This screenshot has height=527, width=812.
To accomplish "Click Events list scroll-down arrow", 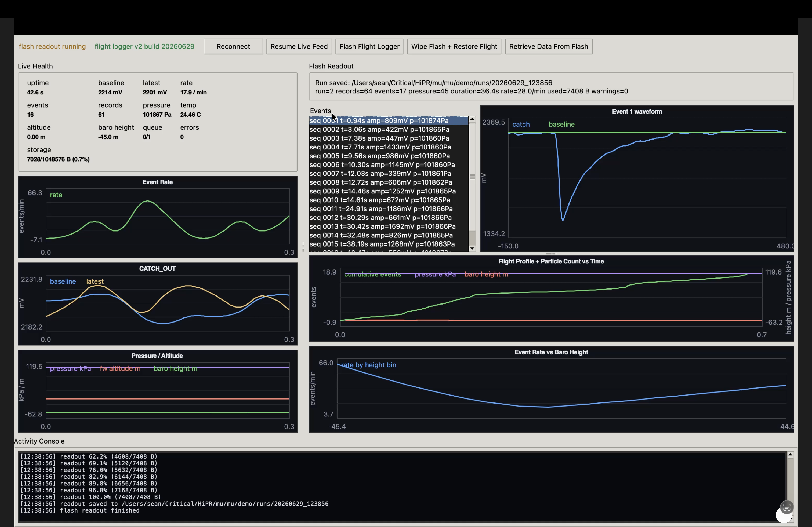I will coord(472,248).
